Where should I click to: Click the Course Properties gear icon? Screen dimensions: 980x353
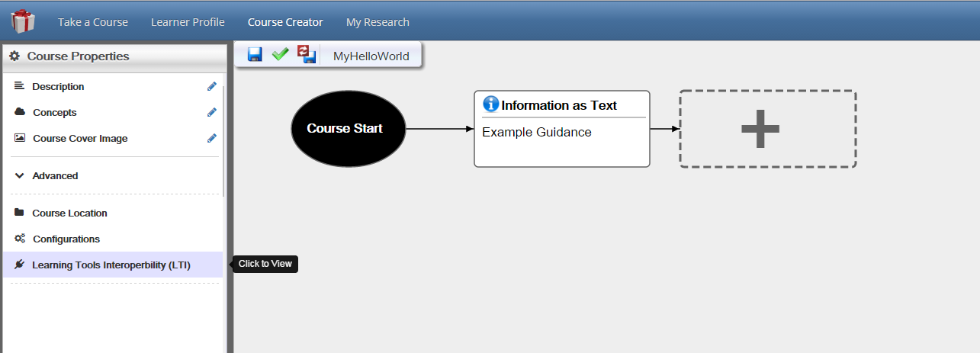[x=14, y=56]
